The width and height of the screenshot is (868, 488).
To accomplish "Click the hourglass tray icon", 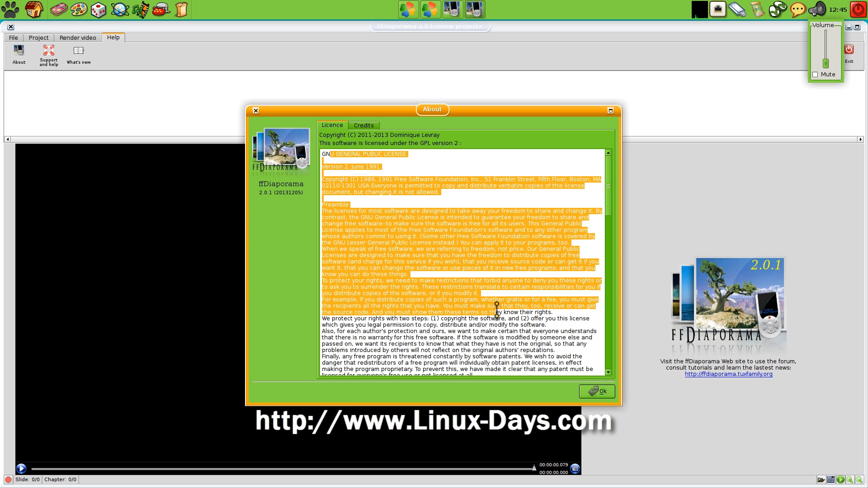I will coord(758,9).
